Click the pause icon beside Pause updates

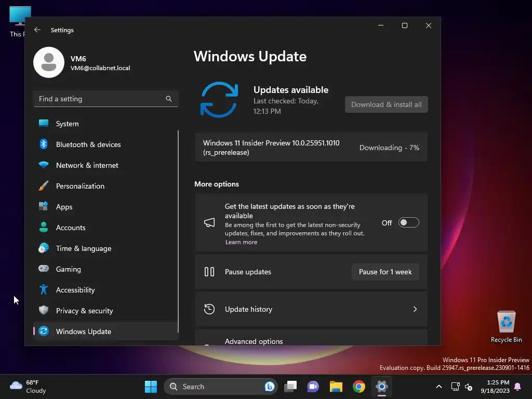(209, 272)
